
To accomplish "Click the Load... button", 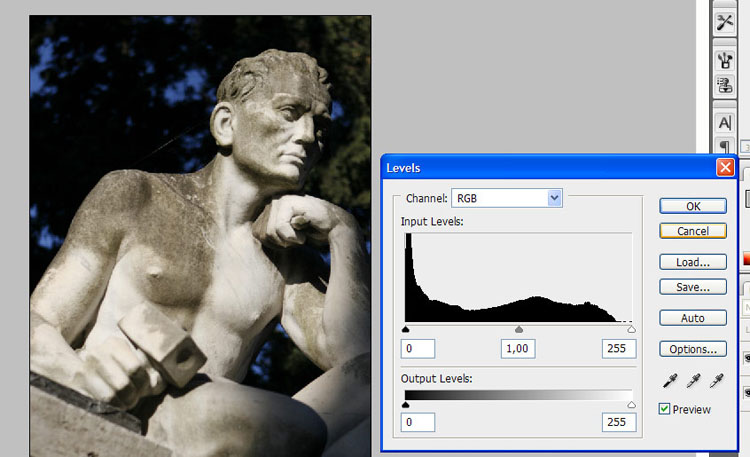I will point(693,262).
